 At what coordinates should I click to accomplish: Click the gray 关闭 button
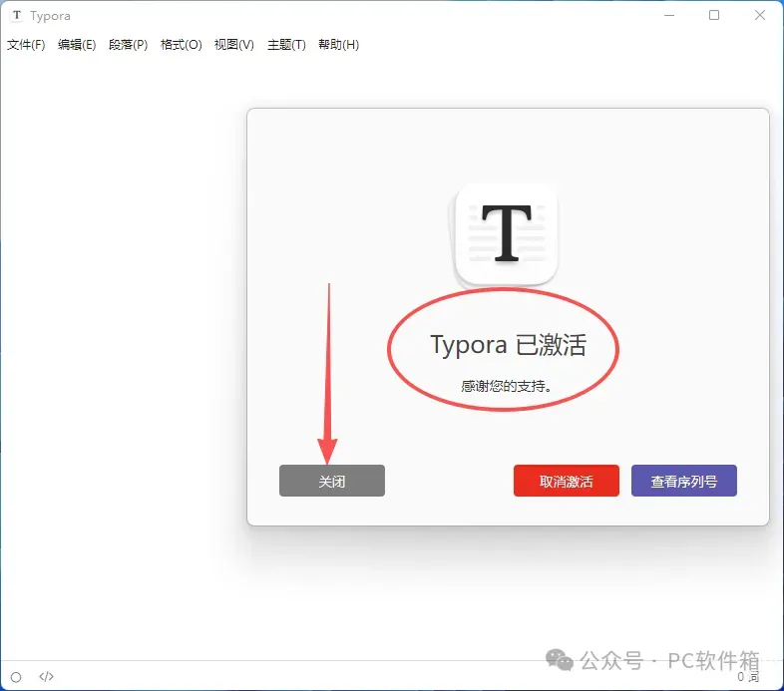coord(332,481)
